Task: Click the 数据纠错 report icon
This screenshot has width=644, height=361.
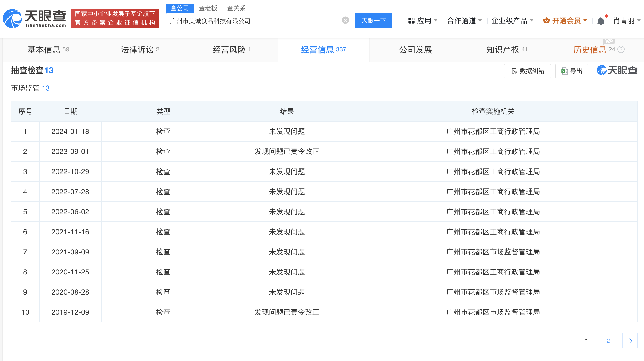Action: (x=514, y=71)
